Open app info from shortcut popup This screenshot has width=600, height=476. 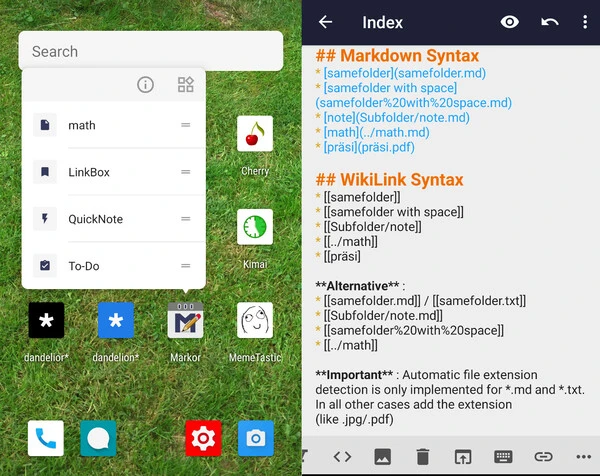tap(146, 85)
